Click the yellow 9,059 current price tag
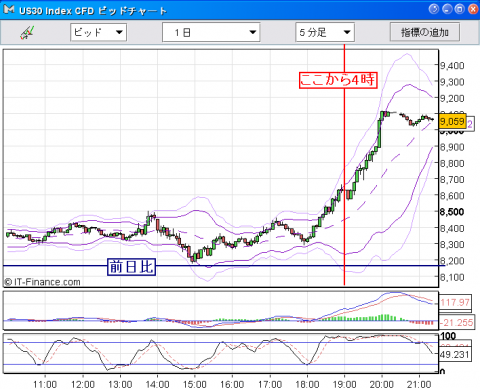Image resolution: width=480 pixels, height=389 pixels. [452, 121]
